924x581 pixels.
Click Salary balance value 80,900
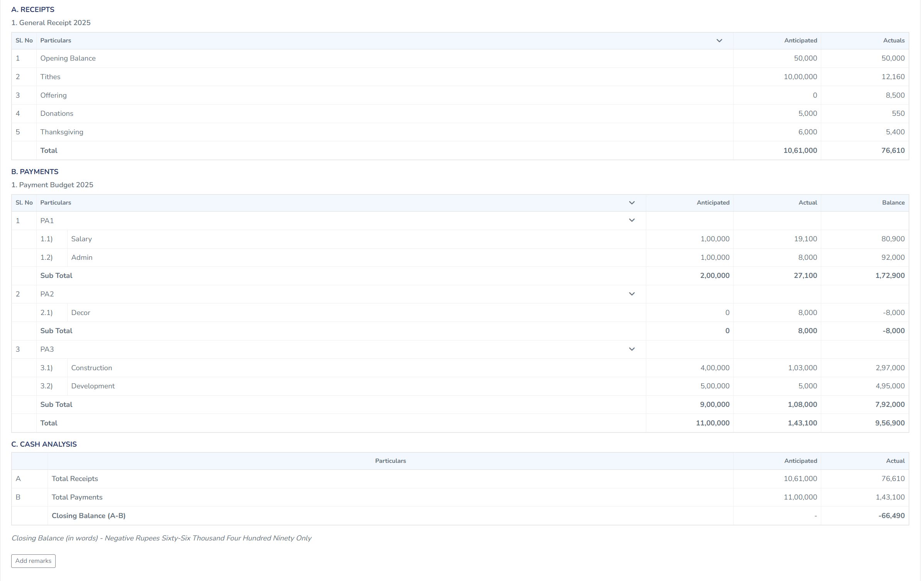click(x=893, y=239)
